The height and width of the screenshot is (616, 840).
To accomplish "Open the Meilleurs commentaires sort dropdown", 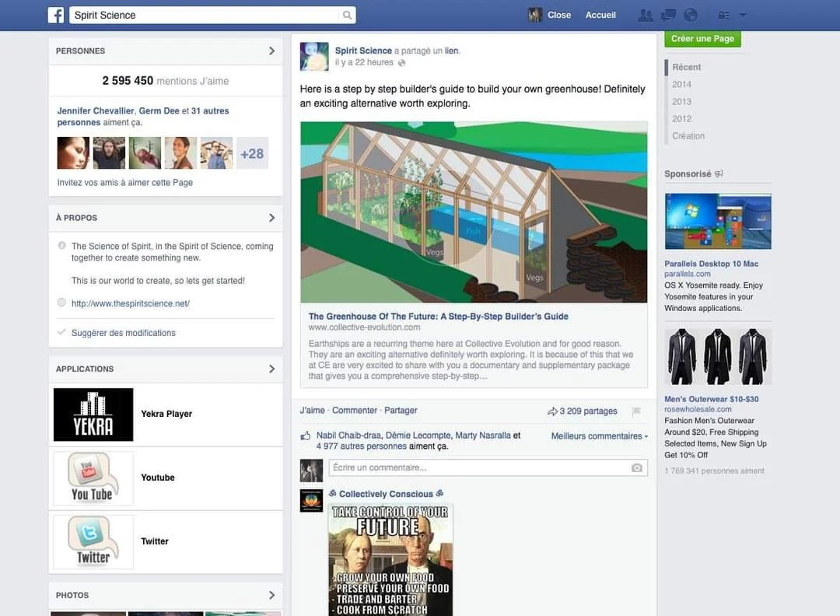I will [600, 436].
